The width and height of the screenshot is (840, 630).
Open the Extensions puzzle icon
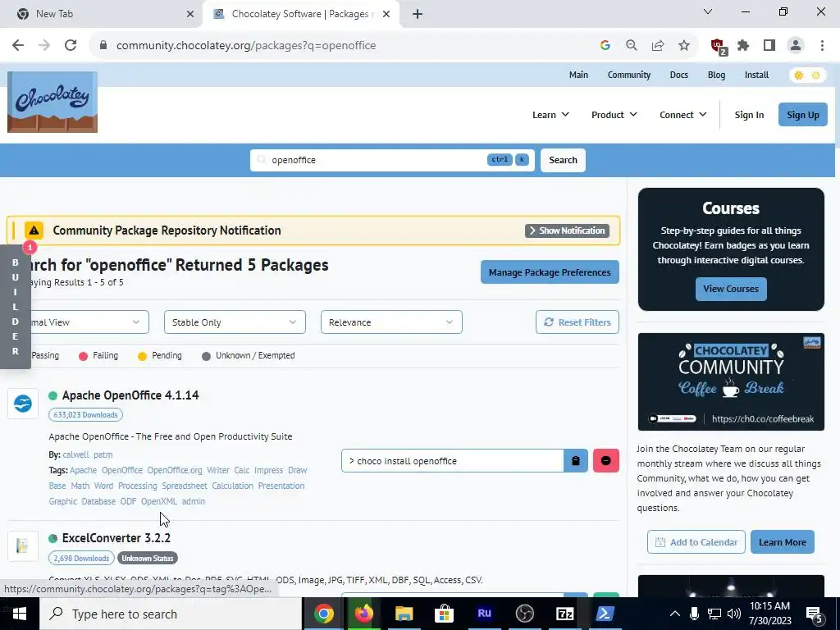[743, 46]
